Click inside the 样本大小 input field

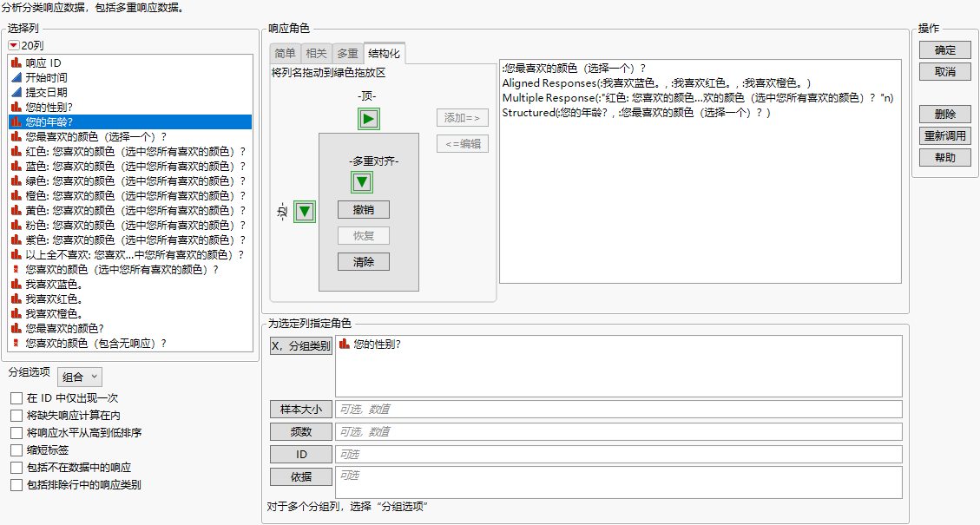[608, 409]
